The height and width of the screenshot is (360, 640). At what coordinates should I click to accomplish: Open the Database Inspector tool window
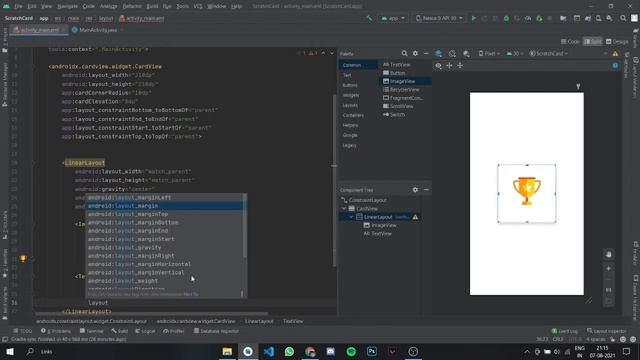[216, 331]
